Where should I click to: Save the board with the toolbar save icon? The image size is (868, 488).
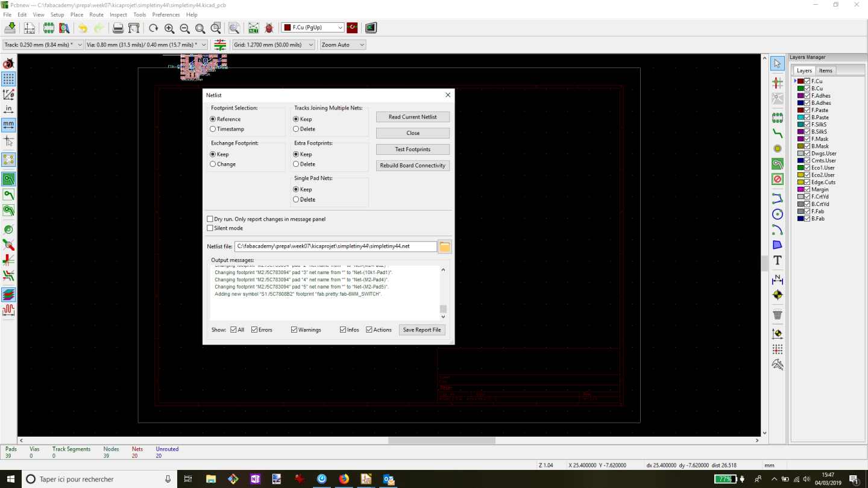(x=10, y=28)
